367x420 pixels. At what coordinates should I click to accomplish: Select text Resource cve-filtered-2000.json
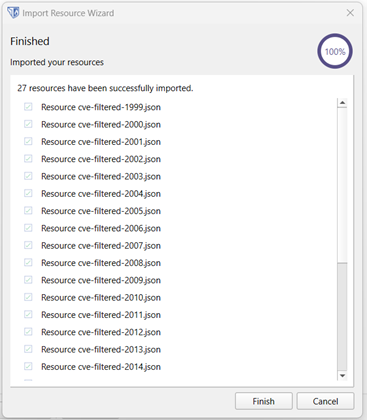pyautogui.click(x=101, y=125)
